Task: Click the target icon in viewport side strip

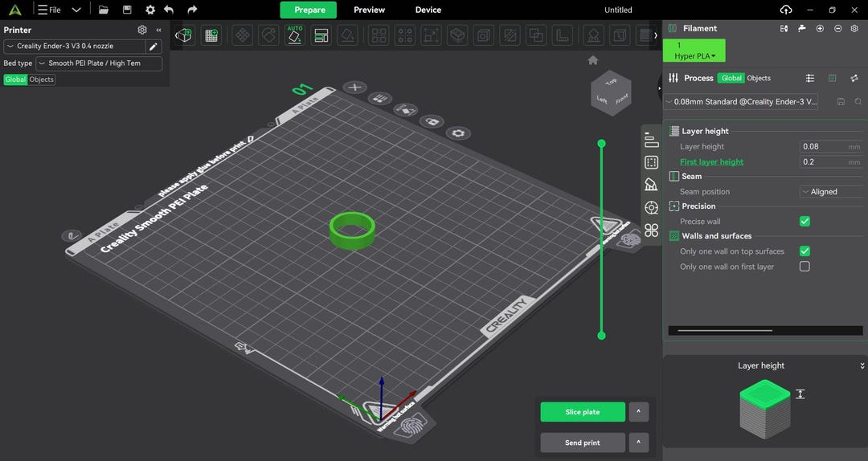Action: 652,207
